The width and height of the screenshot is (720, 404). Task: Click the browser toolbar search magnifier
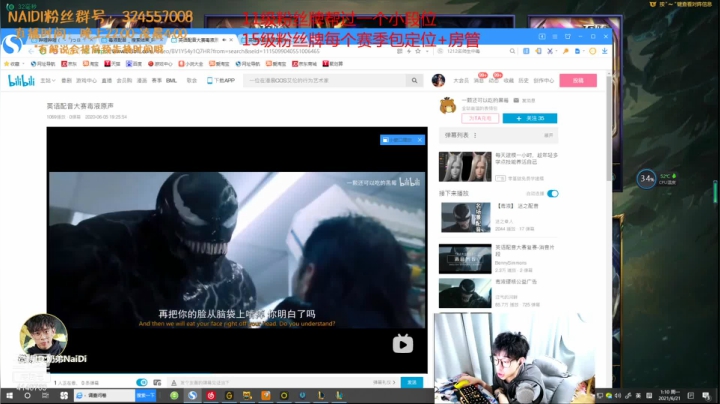pyautogui.click(x=512, y=51)
